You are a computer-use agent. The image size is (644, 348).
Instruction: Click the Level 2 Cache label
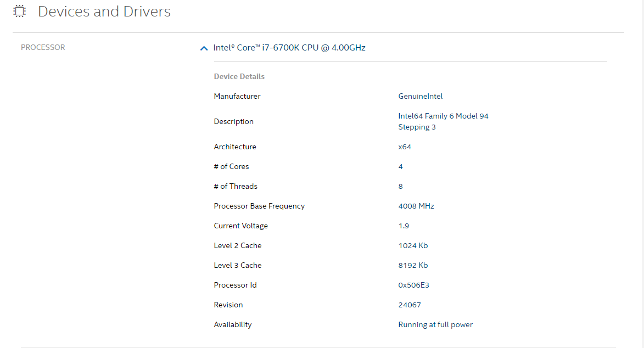click(x=237, y=245)
